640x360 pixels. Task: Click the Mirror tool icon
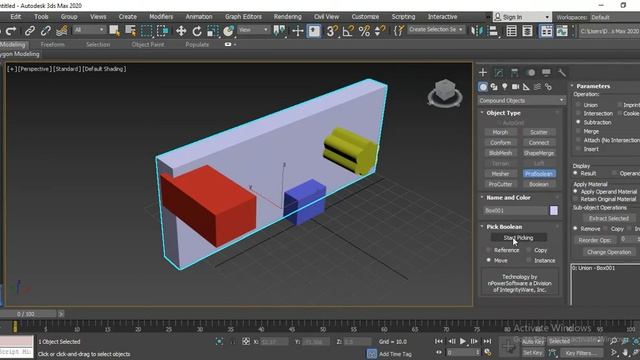[477, 31]
